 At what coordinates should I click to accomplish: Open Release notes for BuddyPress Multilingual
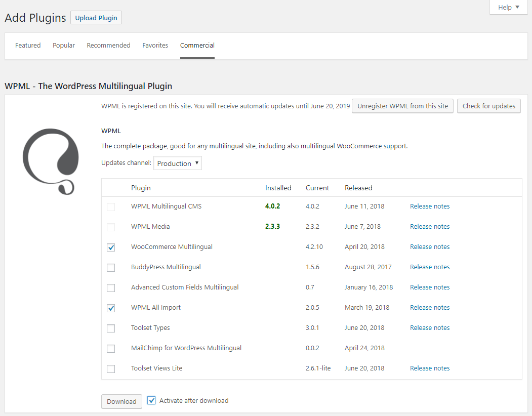click(430, 267)
